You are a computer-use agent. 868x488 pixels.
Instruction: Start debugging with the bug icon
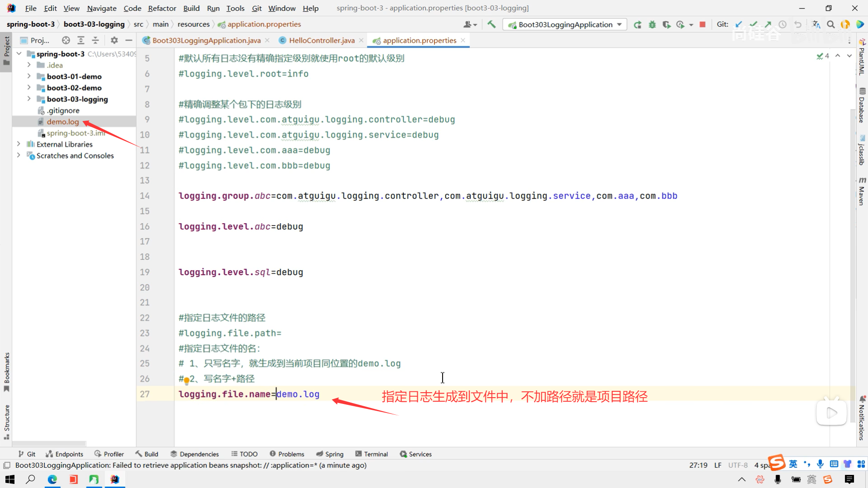tap(652, 24)
